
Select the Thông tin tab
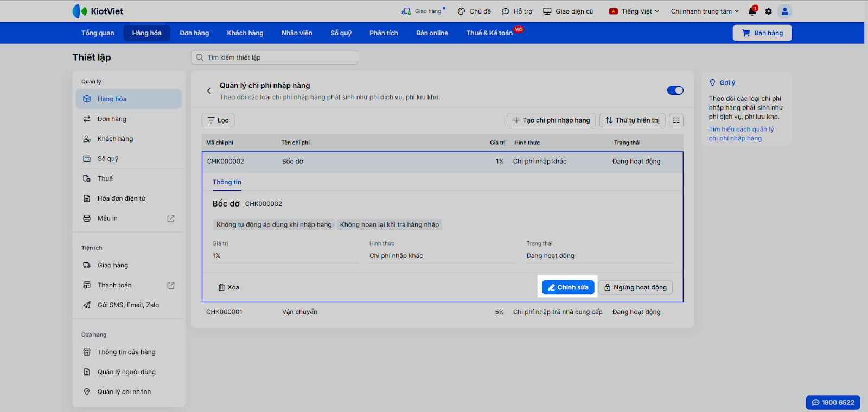(x=227, y=183)
